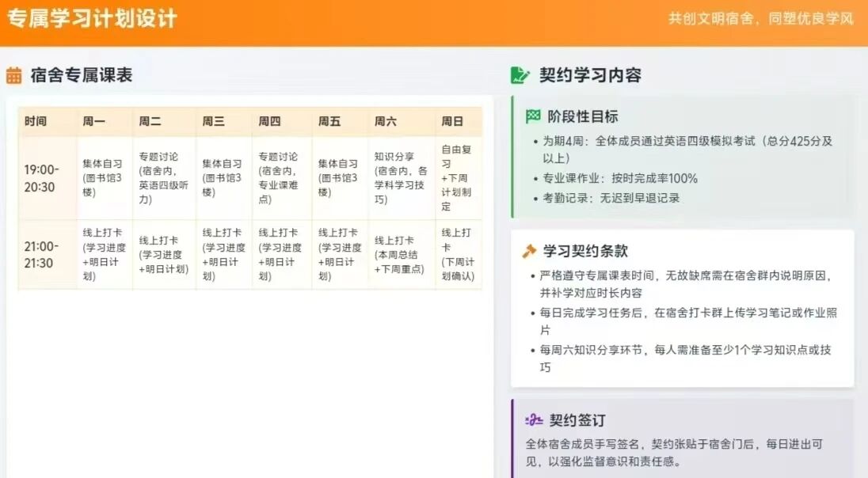Image resolution: width=868 pixels, height=478 pixels.
Task: Click the signature icon beside 契约签订
Action: [x=534, y=420]
